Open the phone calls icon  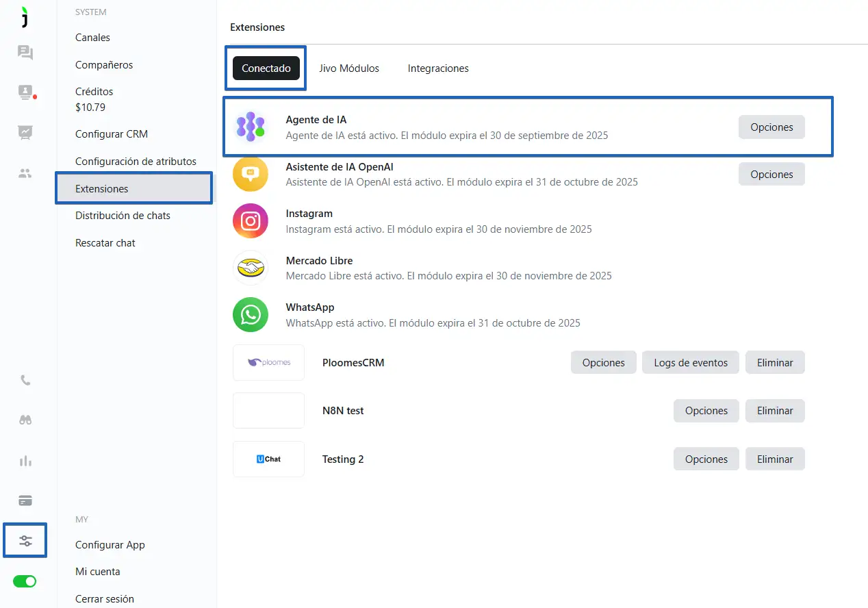[x=25, y=381]
